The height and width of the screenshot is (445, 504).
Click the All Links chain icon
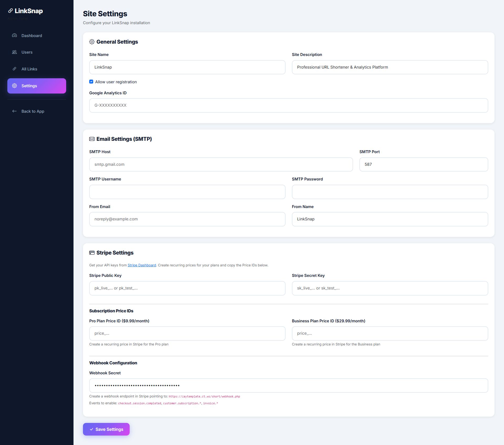(14, 69)
